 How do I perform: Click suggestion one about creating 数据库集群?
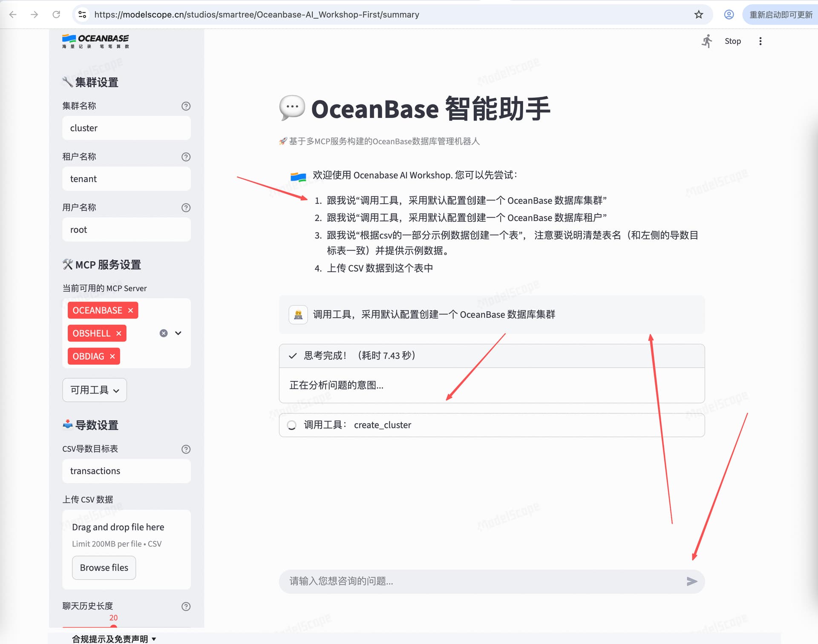click(467, 201)
